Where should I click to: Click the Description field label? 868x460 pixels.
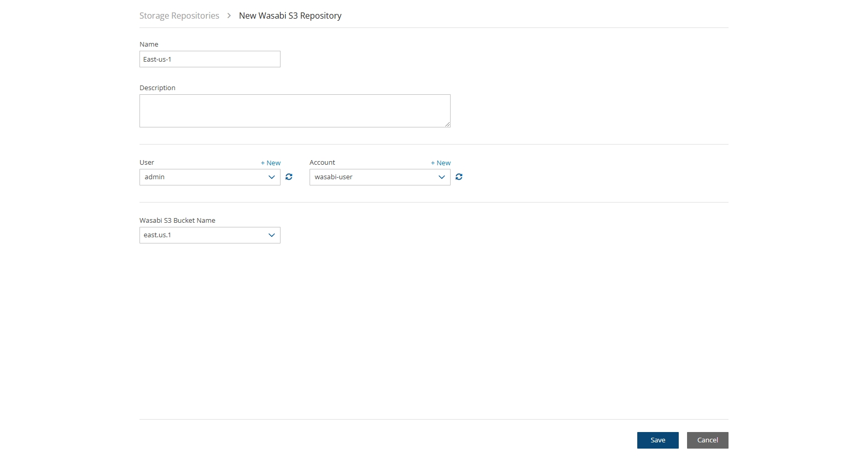click(x=157, y=88)
